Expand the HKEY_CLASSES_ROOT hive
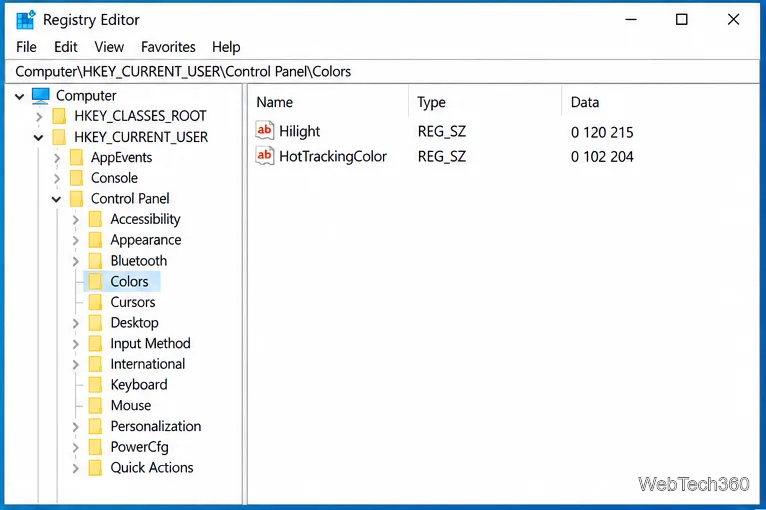 click(x=39, y=117)
